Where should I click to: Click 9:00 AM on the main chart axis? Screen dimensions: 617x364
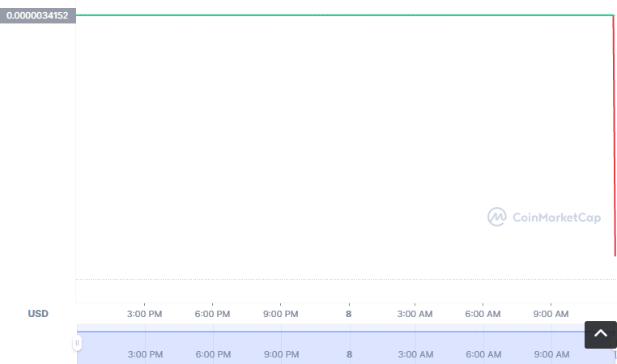click(551, 314)
